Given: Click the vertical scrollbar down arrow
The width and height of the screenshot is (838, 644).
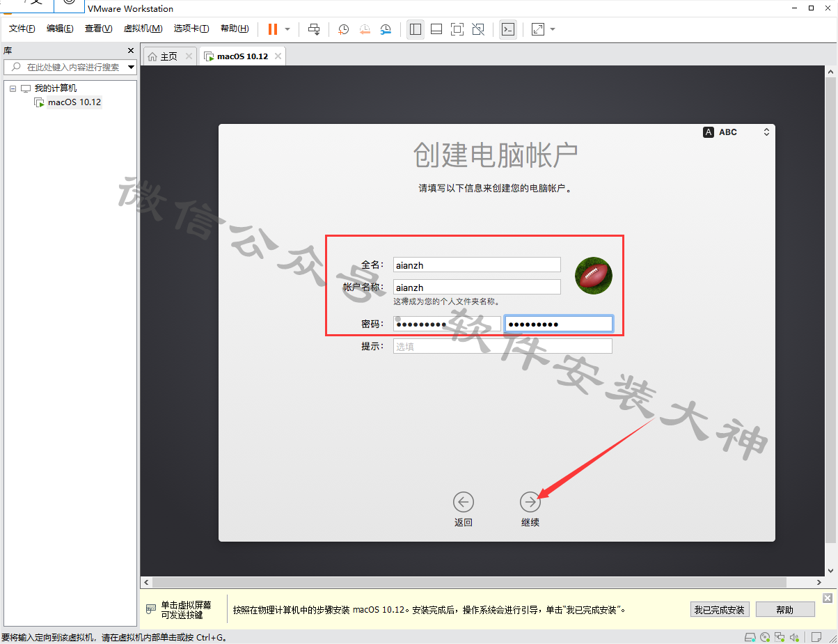Looking at the screenshot, I should click(830, 572).
